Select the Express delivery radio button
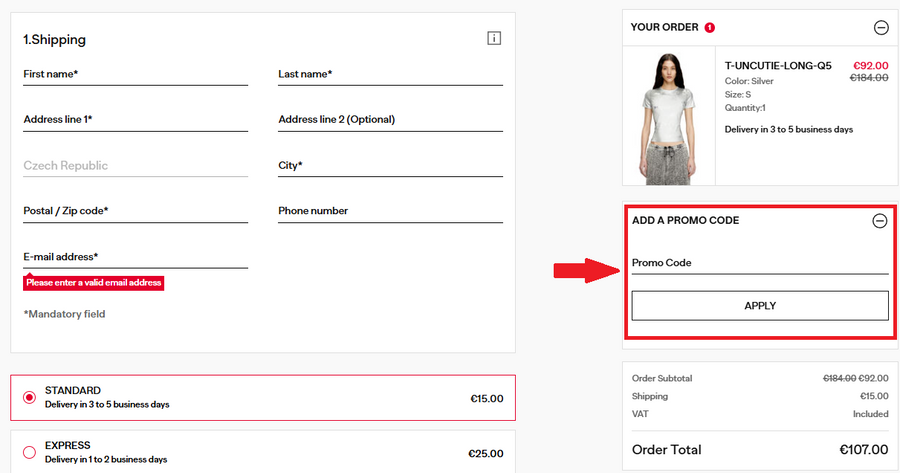Screen dimensions: 900x473 [30, 452]
